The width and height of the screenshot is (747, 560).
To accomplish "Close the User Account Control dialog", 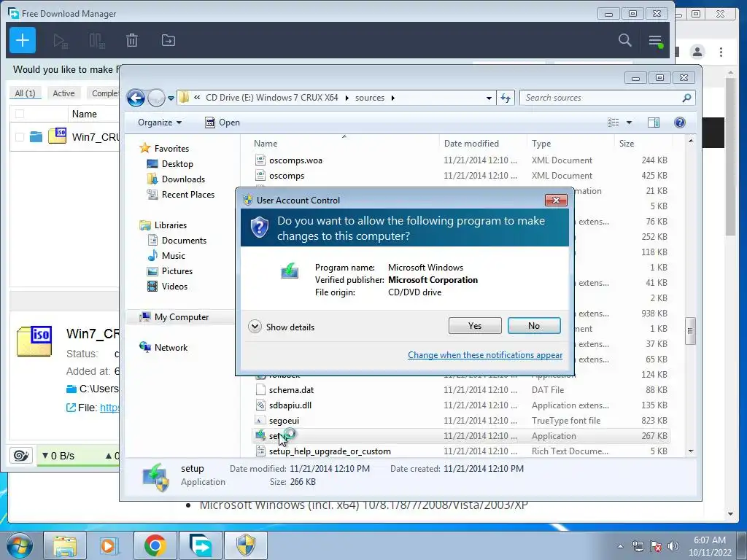I will (x=556, y=200).
